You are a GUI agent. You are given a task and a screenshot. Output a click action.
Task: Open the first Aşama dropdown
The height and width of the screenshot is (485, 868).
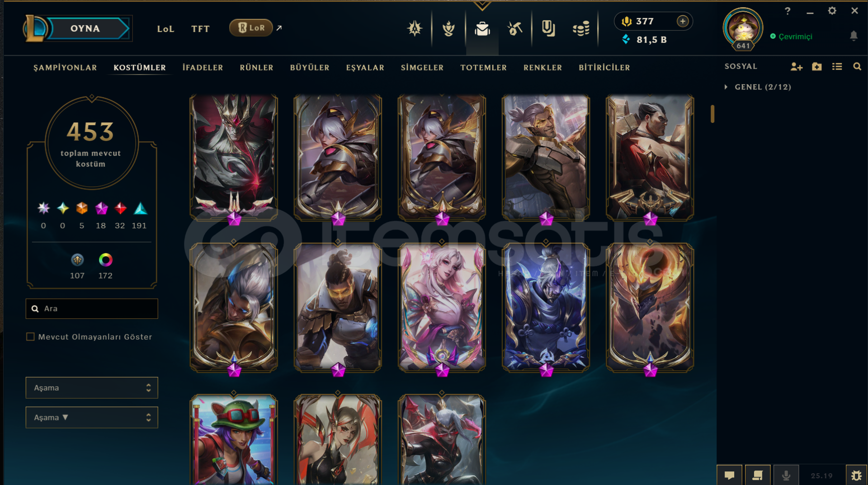point(92,388)
